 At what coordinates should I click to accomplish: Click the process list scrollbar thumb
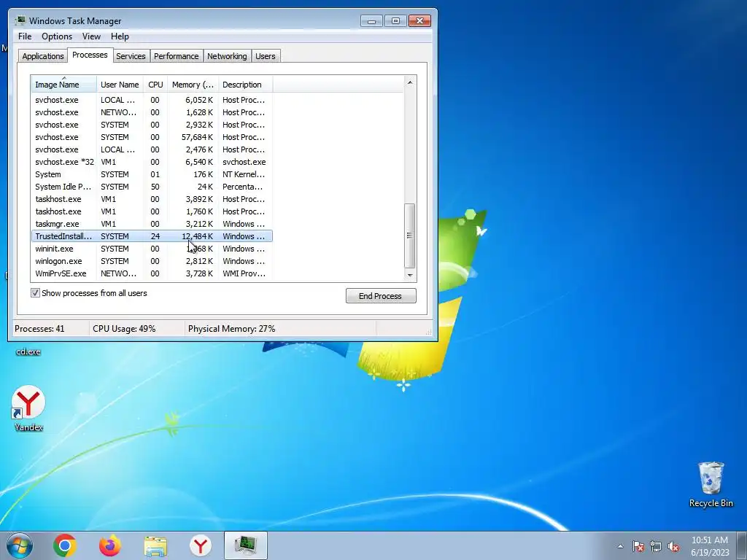410,236
